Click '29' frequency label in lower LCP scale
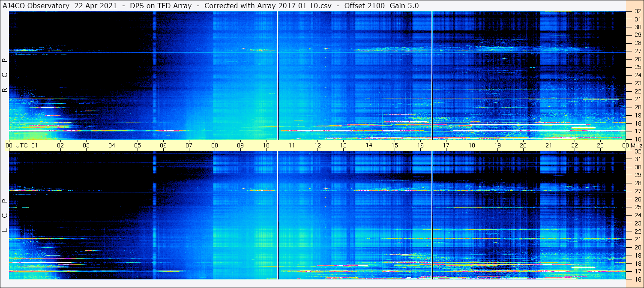Screen dimensions: 644x288 tap(637, 175)
